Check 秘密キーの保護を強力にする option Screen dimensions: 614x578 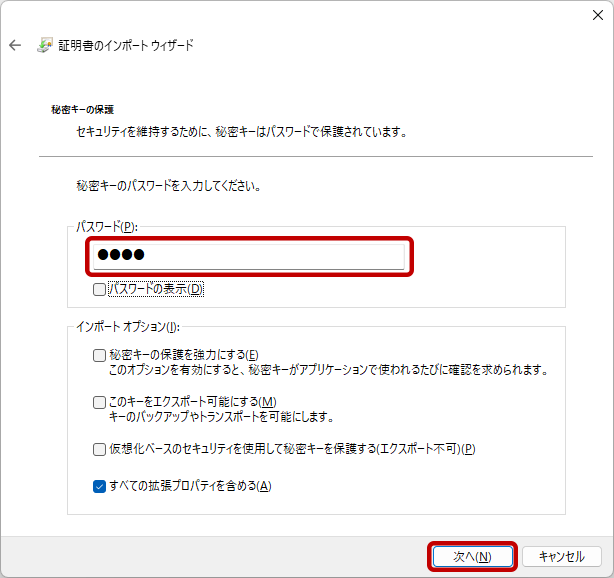tap(99, 355)
